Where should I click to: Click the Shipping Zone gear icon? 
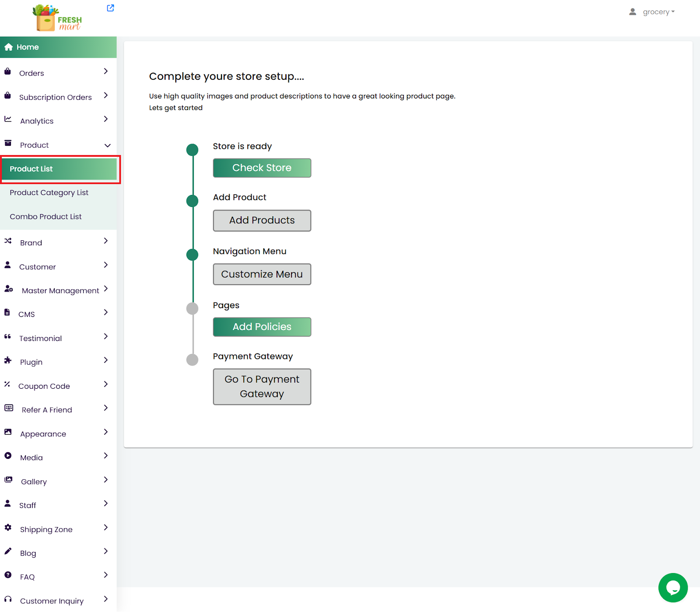click(x=8, y=528)
